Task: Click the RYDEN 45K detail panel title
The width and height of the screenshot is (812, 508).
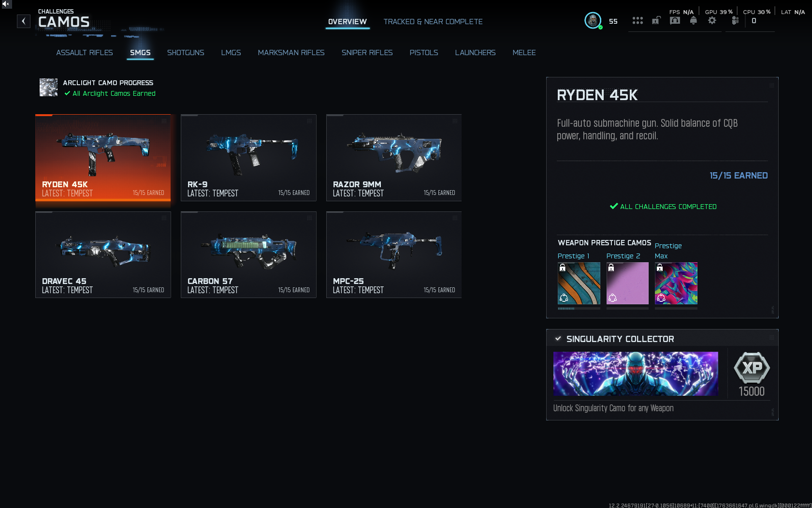Action: point(597,95)
